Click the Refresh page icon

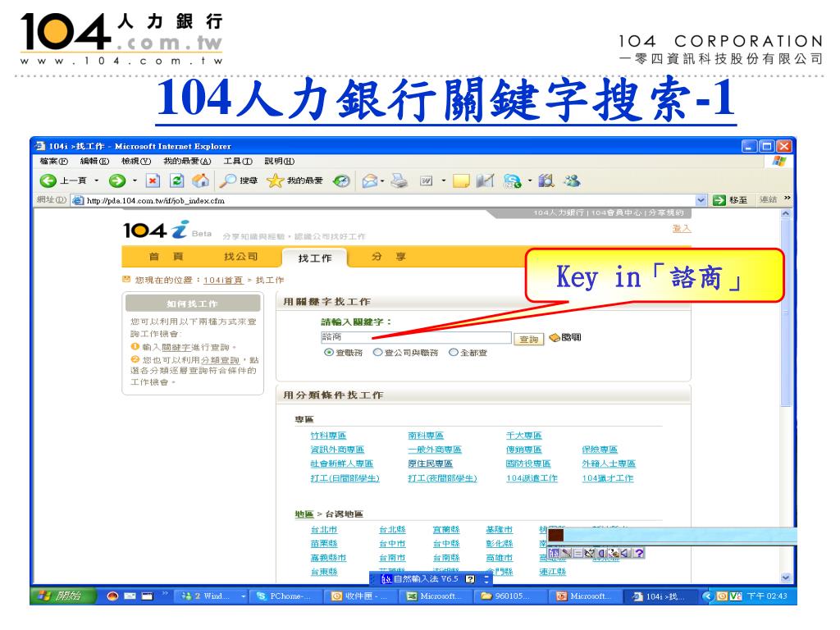pos(177,181)
